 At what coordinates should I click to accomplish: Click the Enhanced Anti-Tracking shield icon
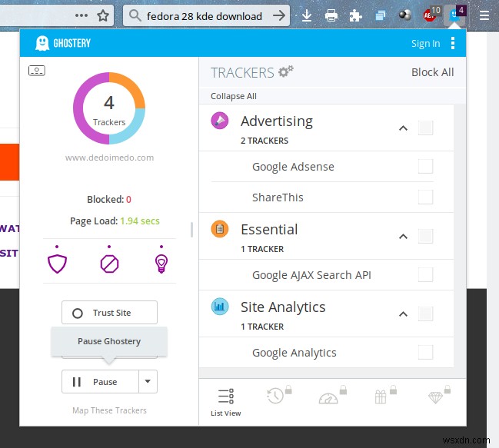coord(57,264)
